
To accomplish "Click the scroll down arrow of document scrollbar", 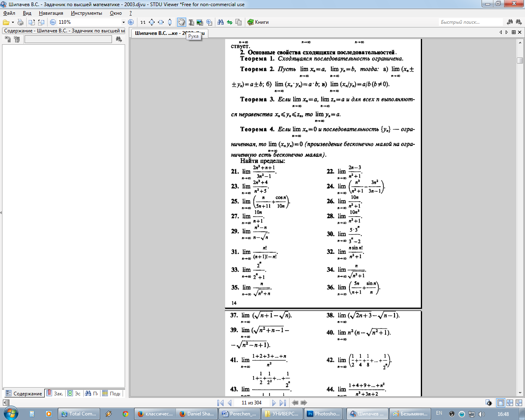I will pos(520,393).
